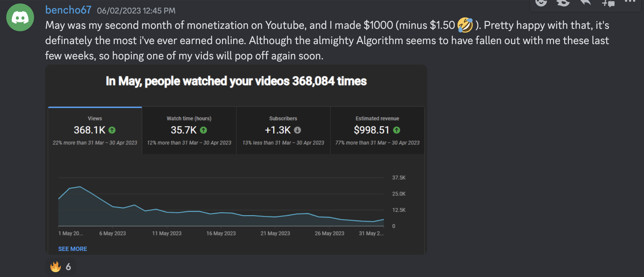Click the 16 May 2023 chart axis label
The height and width of the screenshot is (277, 644).
tap(221, 233)
